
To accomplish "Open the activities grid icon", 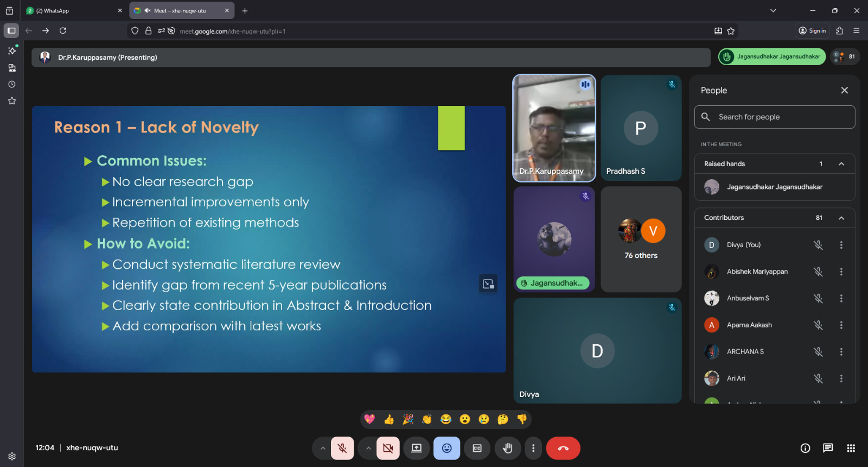I will click(x=851, y=448).
